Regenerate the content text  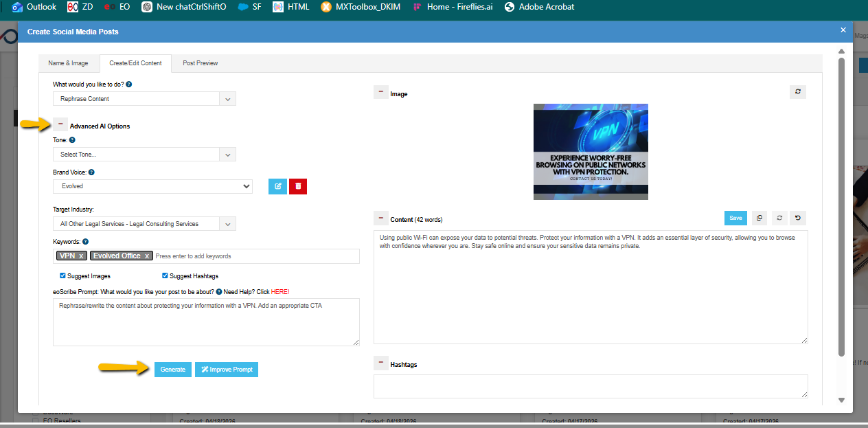pyautogui.click(x=779, y=218)
